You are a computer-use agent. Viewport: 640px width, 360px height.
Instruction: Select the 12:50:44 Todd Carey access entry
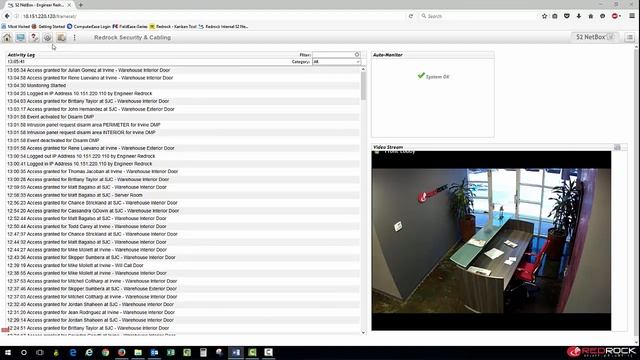[183, 227]
